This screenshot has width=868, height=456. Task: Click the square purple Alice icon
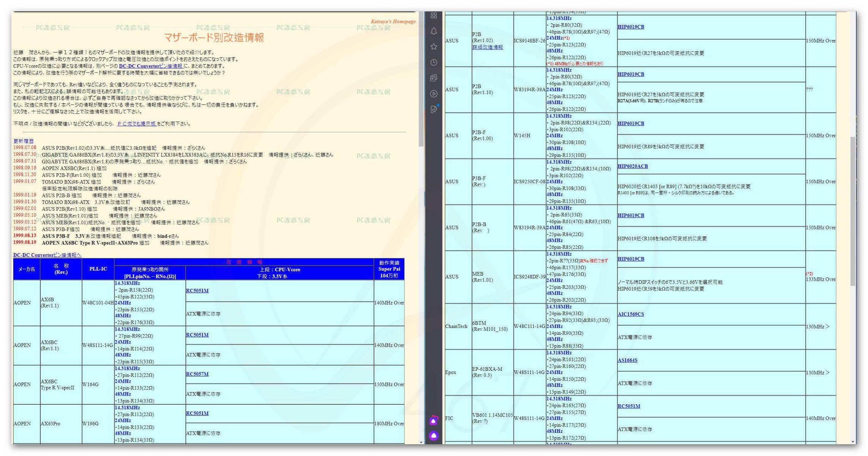pos(433,420)
